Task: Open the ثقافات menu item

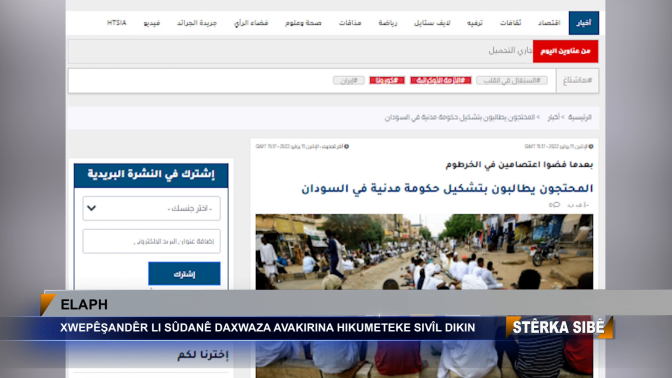Action: [x=510, y=23]
